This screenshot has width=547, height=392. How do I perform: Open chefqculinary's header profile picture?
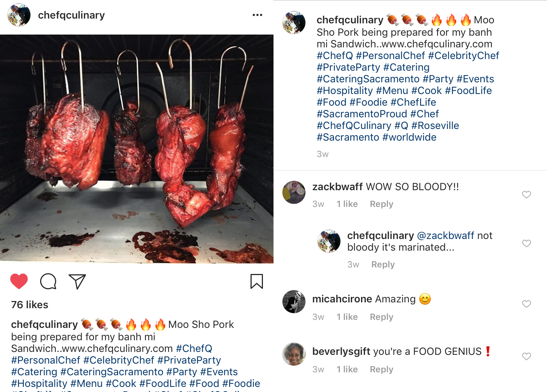click(19, 15)
